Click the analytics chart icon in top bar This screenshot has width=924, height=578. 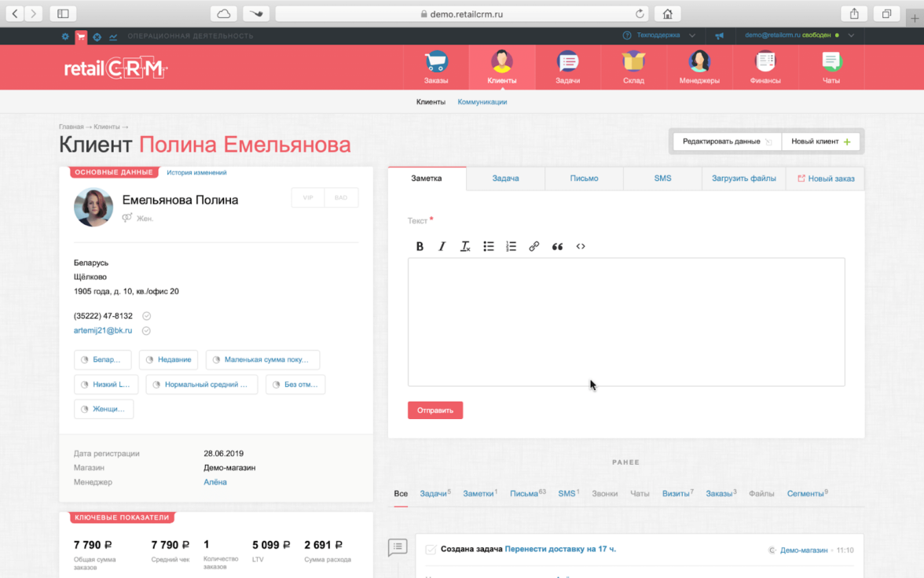point(113,36)
